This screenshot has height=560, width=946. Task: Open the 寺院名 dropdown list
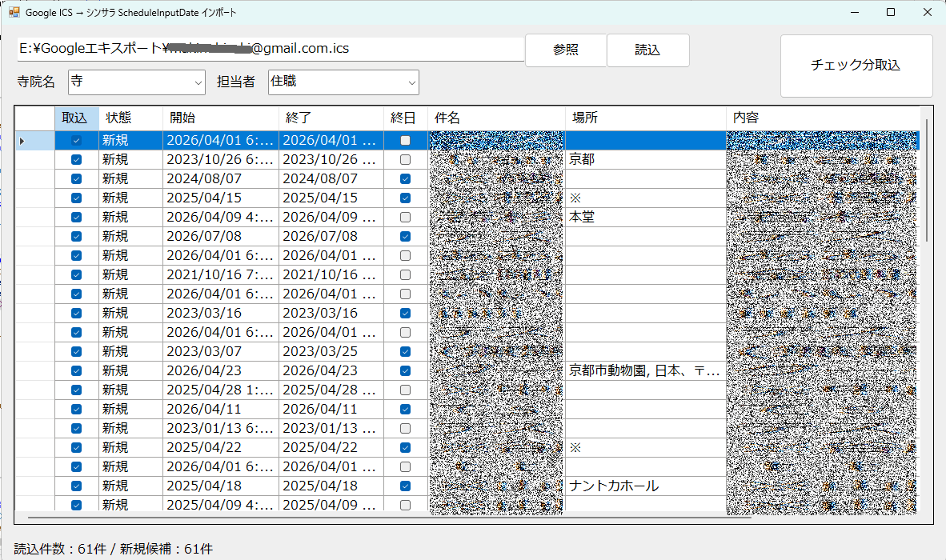click(x=198, y=82)
